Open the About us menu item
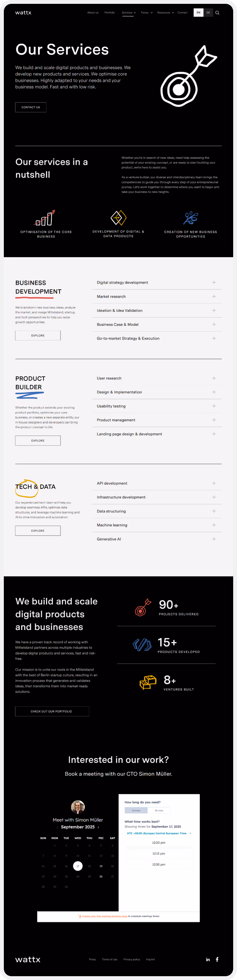This screenshot has width=237, height=980. tap(93, 12)
